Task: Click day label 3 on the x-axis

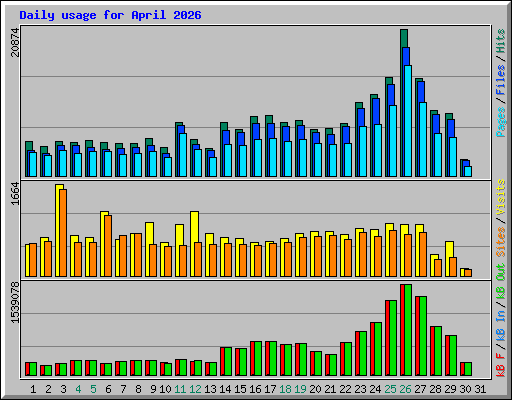Action: click(63, 389)
